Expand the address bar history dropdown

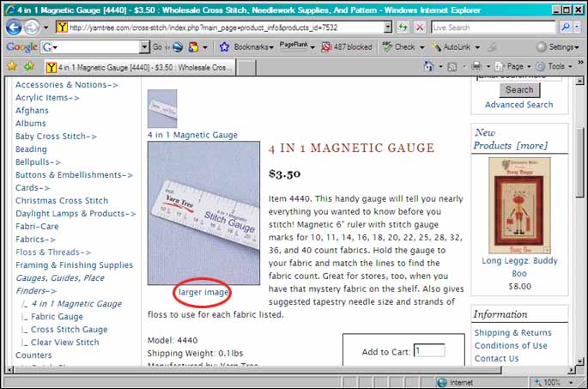388,27
